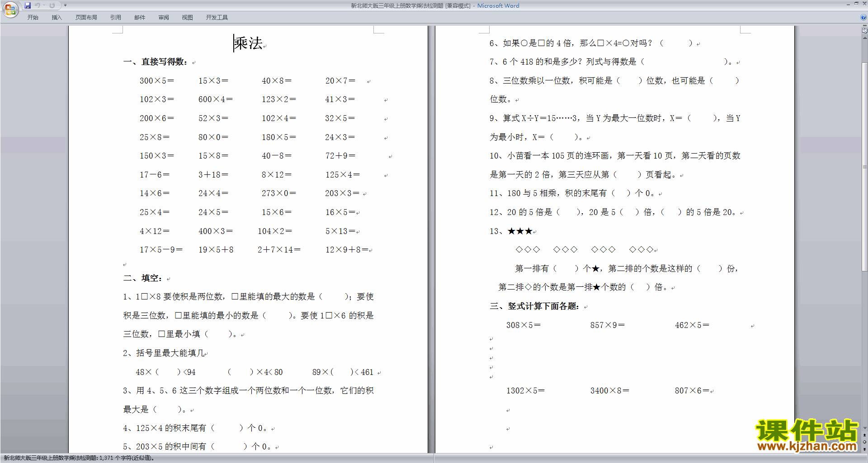
Task: Click question 11 about 180与5相乘
Action: pyautogui.click(x=572, y=193)
